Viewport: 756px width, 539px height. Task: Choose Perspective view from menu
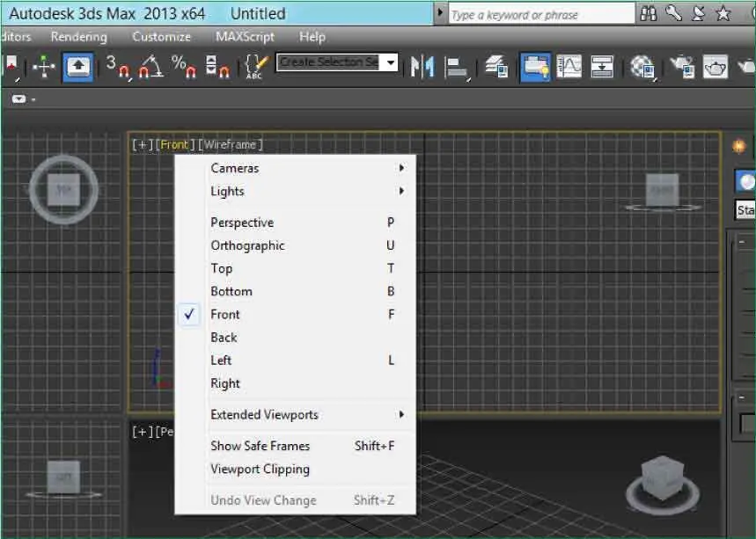click(295, 222)
